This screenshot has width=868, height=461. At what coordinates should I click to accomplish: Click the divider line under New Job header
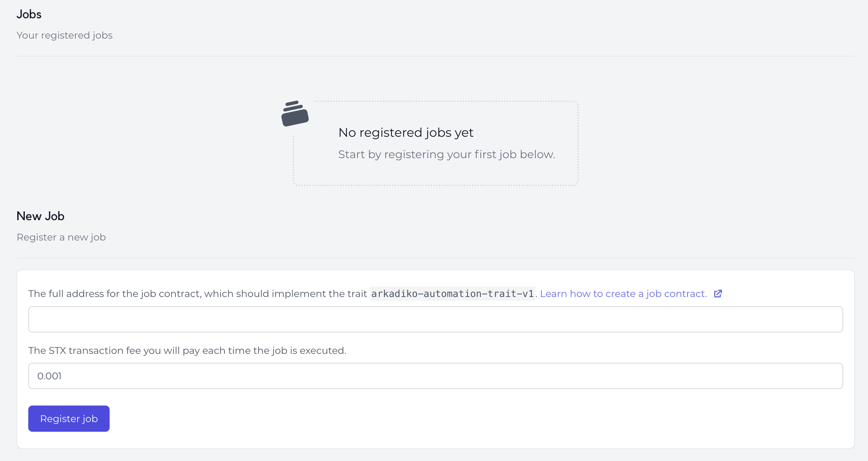click(435, 258)
